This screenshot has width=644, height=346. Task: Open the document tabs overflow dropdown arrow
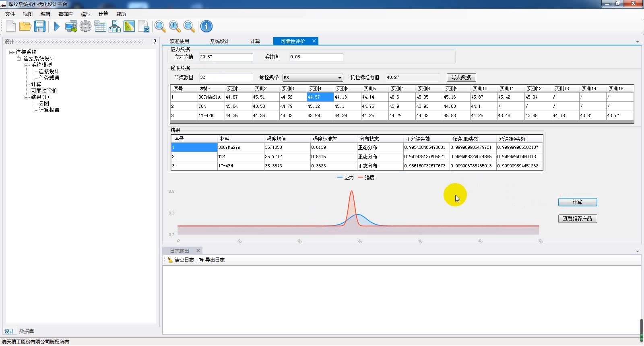pos(637,42)
